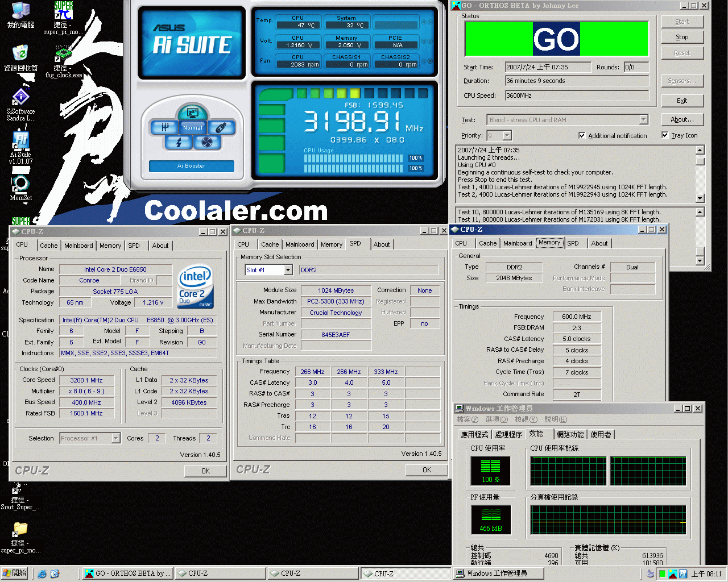Click the CPU Speed field showing 3600MHz

tap(577, 95)
